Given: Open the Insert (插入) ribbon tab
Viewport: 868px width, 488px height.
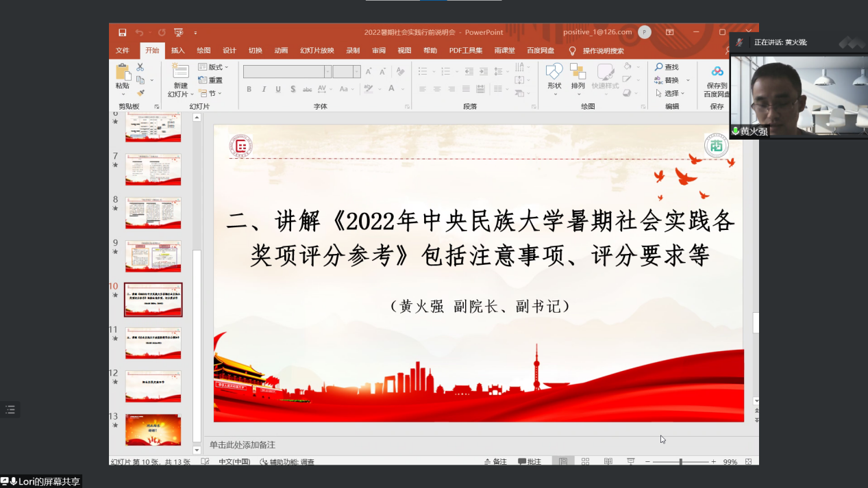Looking at the screenshot, I should point(177,51).
